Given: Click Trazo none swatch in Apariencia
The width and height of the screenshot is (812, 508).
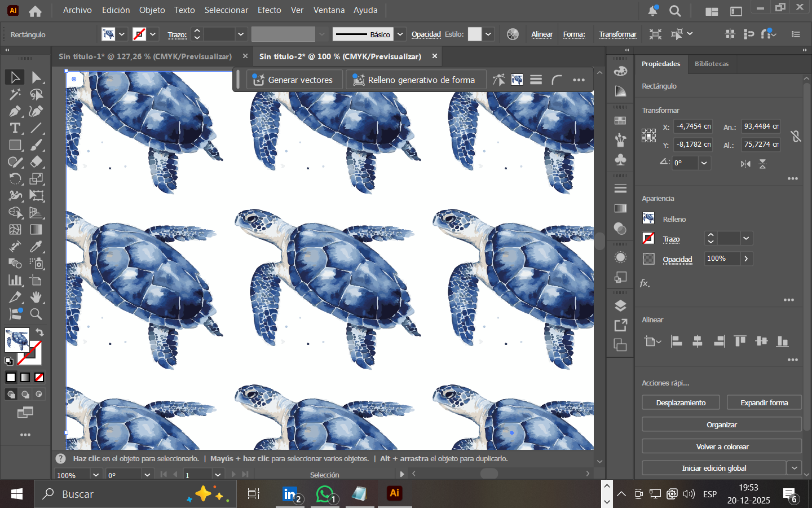Looking at the screenshot, I should pyautogui.click(x=648, y=238).
